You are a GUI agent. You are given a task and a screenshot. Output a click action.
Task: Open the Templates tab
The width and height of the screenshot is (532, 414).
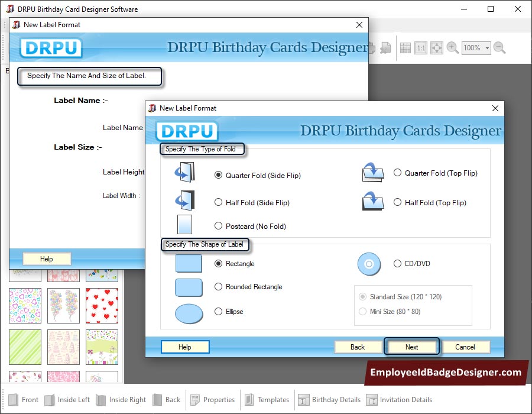tap(267, 399)
